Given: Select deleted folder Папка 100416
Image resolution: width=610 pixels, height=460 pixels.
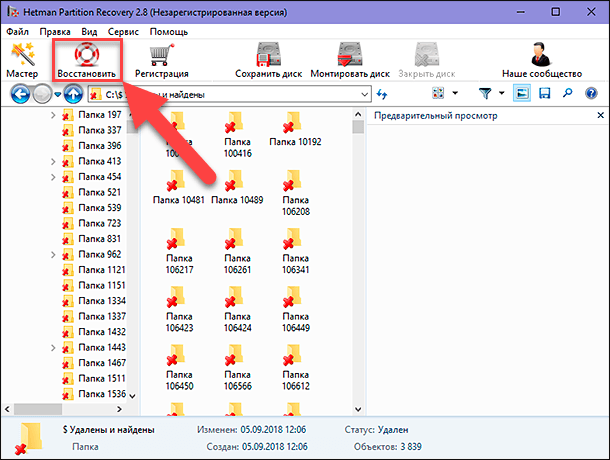Looking at the screenshot, I should click(237, 135).
